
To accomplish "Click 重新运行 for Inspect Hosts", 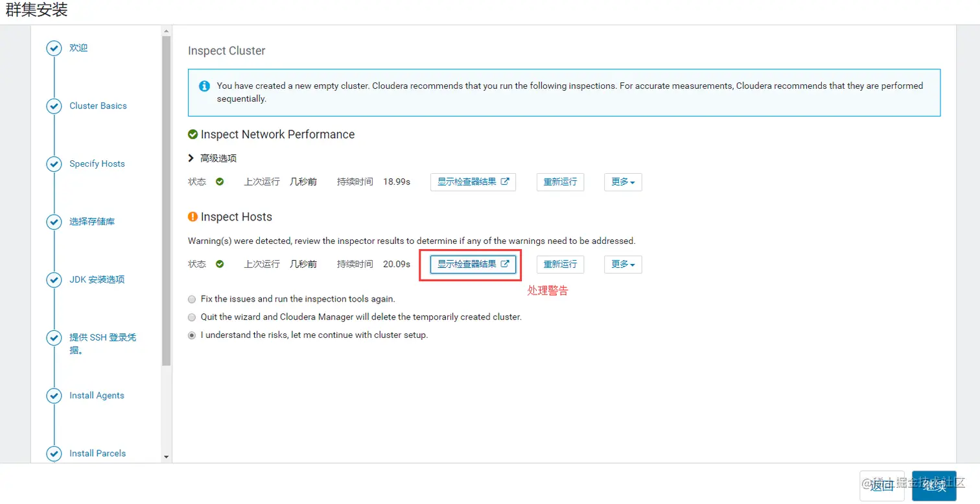I will coord(560,265).
